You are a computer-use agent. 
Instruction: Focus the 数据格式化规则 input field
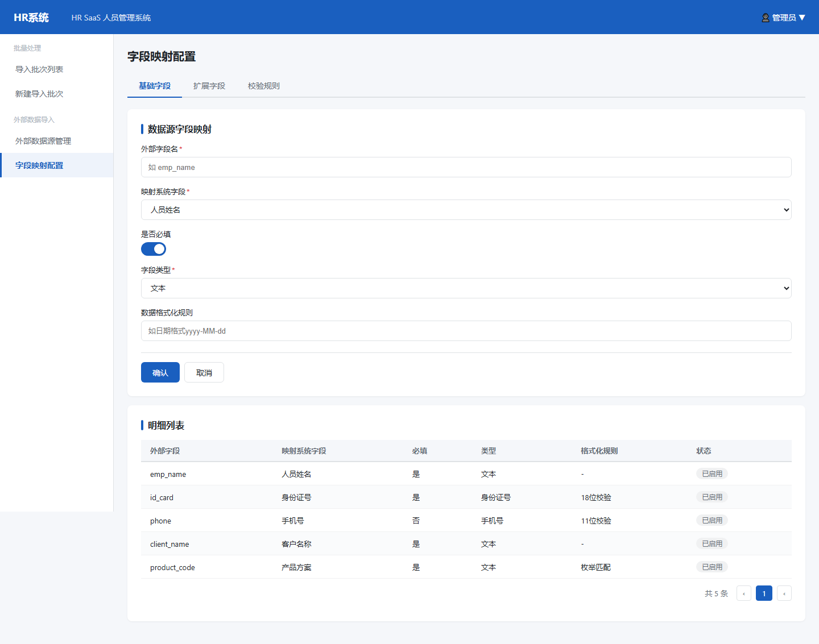pos(466,331)
